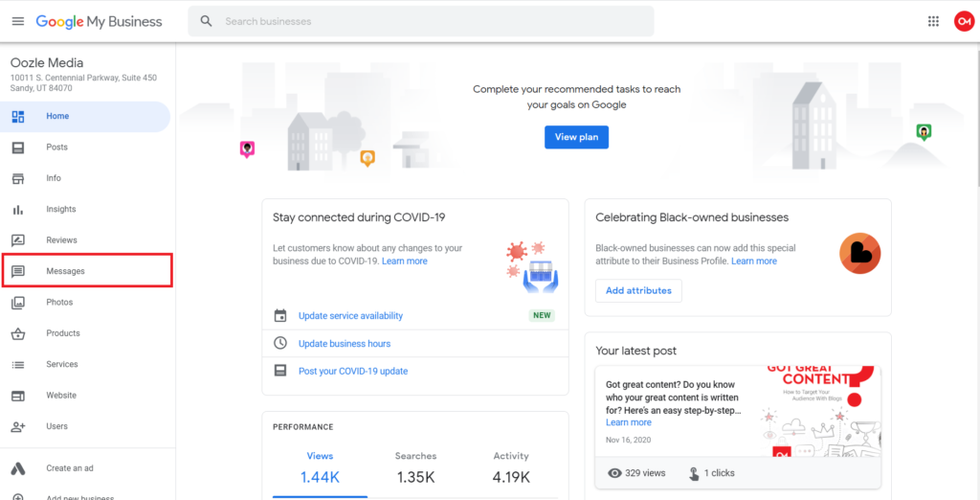
Task: Click the Reviews sidebar icon
Action: coord(18,240)
